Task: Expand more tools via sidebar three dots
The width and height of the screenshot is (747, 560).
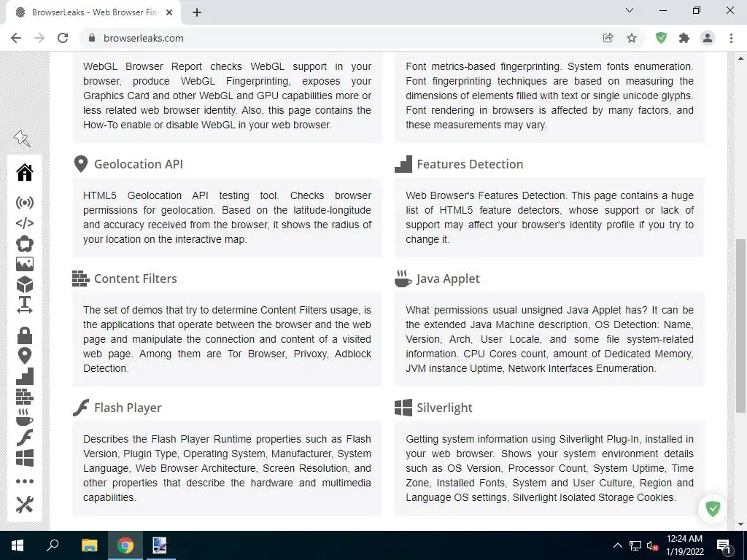Action: 25,481
